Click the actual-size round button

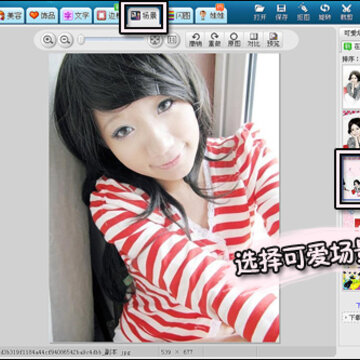(x=172, y=40)
